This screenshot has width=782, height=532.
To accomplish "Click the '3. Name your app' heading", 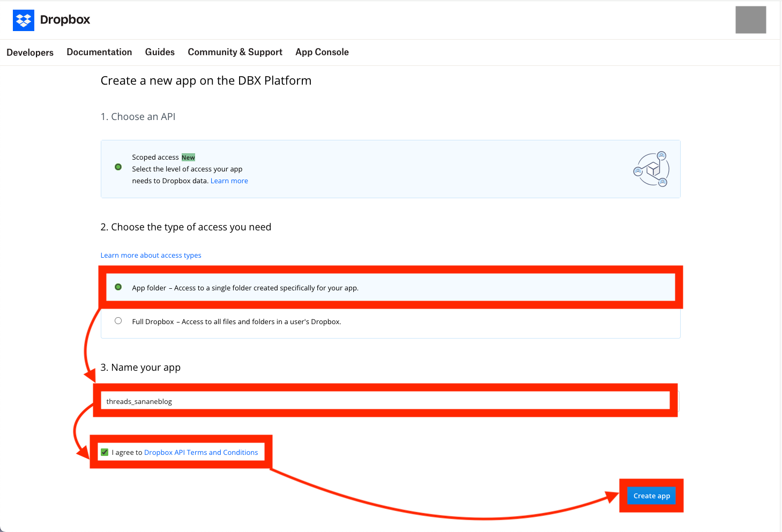I will point(140,368).
